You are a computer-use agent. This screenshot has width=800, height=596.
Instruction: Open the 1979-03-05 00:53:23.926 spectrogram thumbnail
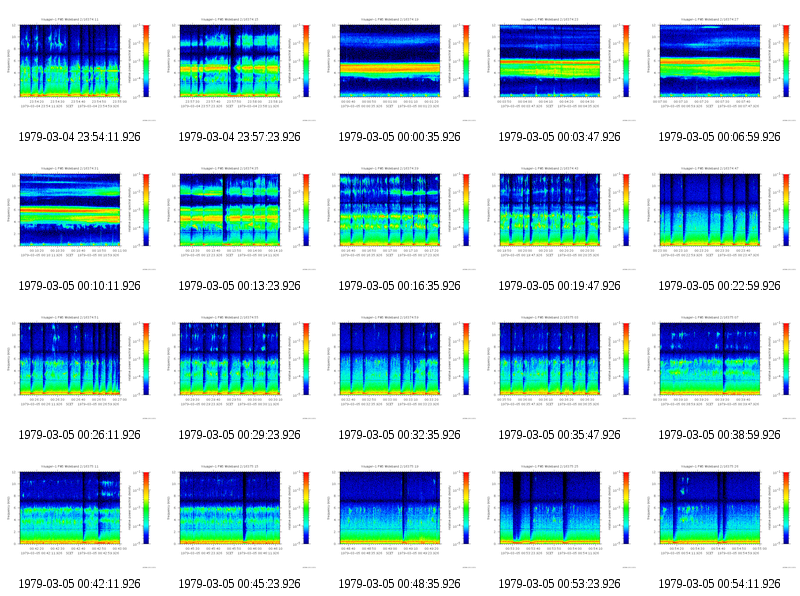click(560, 514)
